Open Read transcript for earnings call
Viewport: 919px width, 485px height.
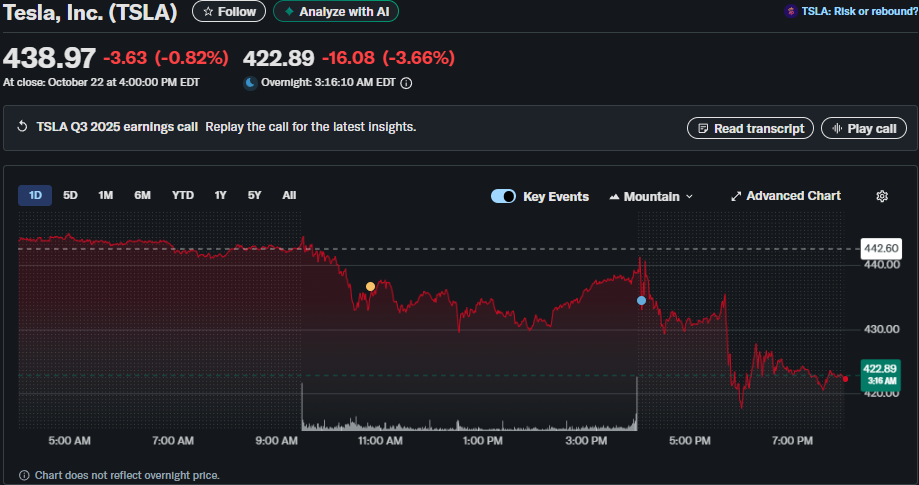pos(750,129)
